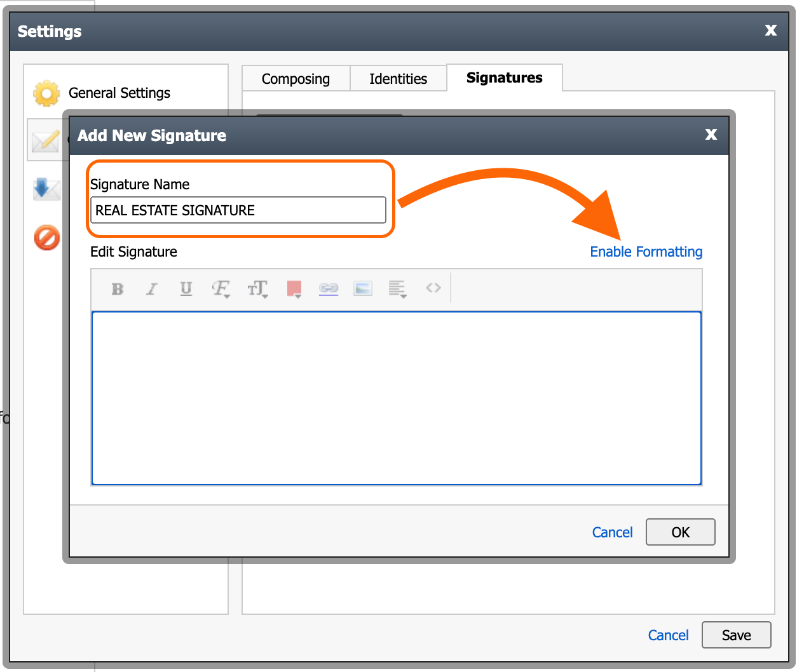Click the blocked senders sidebar icon

coord(46,238)
